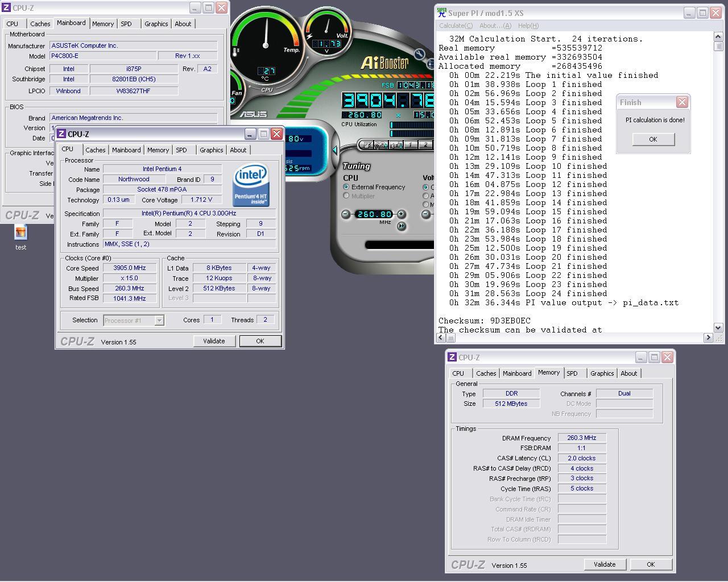The width and height of the screenshot is (728, 582).
Task: Select Caches tab in CPU-Z Mainboard window
Action: point(40,24)
